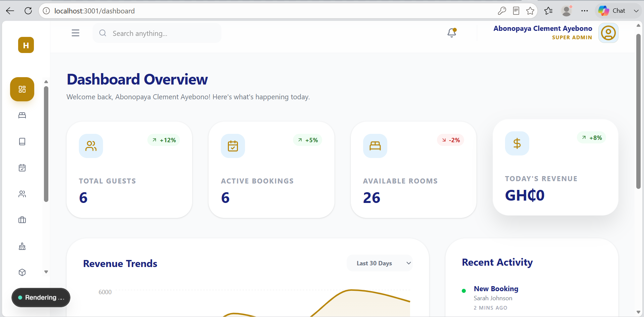Click the browser back arrow
This screenshot has width=644, height=317.
(10, 11)
